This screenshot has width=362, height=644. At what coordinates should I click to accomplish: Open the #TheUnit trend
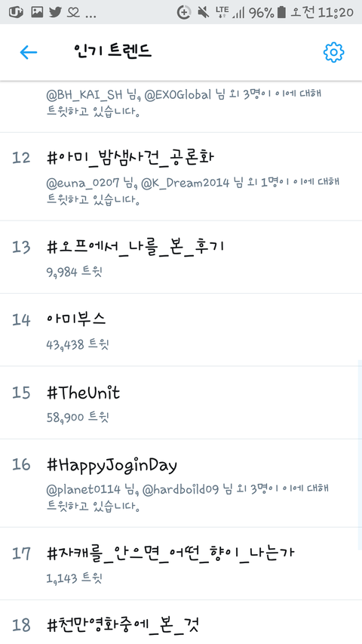tap(181, 402)
